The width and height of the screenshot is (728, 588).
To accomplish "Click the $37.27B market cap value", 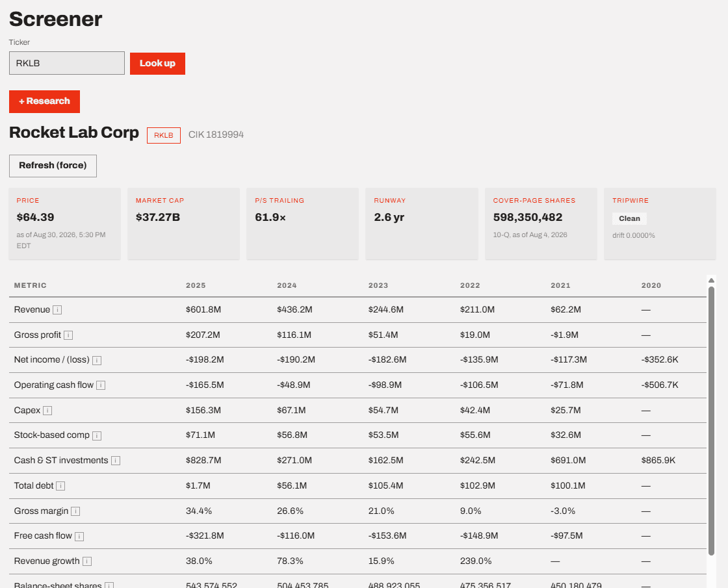I will 158,217.
